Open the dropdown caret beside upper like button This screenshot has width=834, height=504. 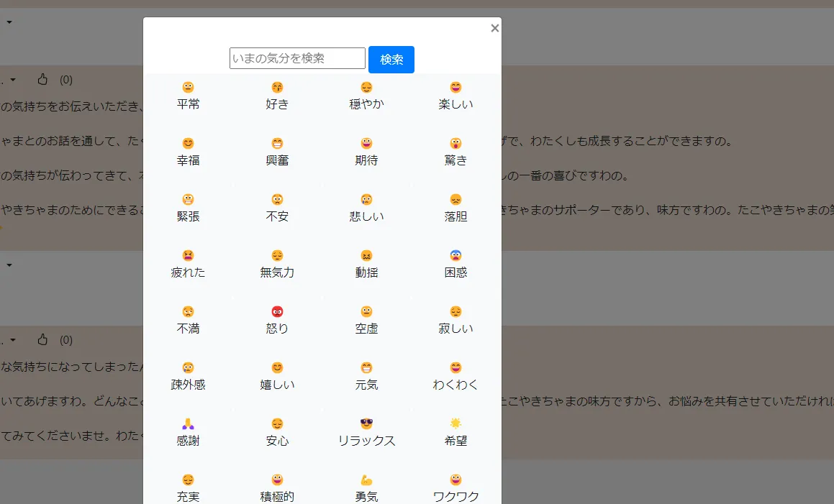pos(12,80)
